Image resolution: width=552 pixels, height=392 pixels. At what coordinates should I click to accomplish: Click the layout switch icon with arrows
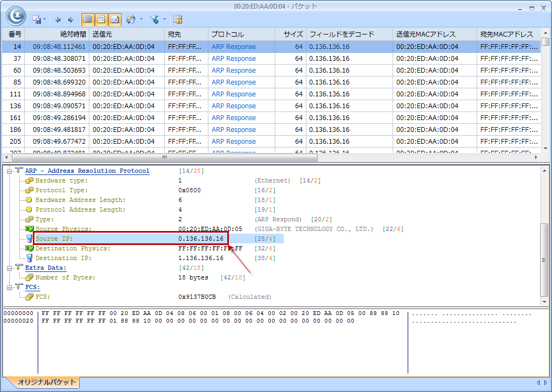point(130,20)
